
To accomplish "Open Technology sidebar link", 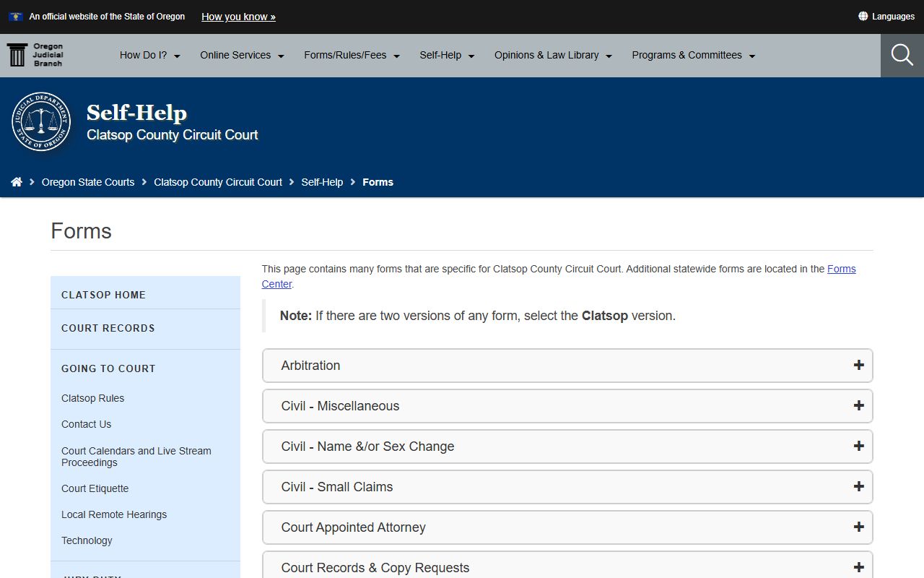I will [87, 540].
